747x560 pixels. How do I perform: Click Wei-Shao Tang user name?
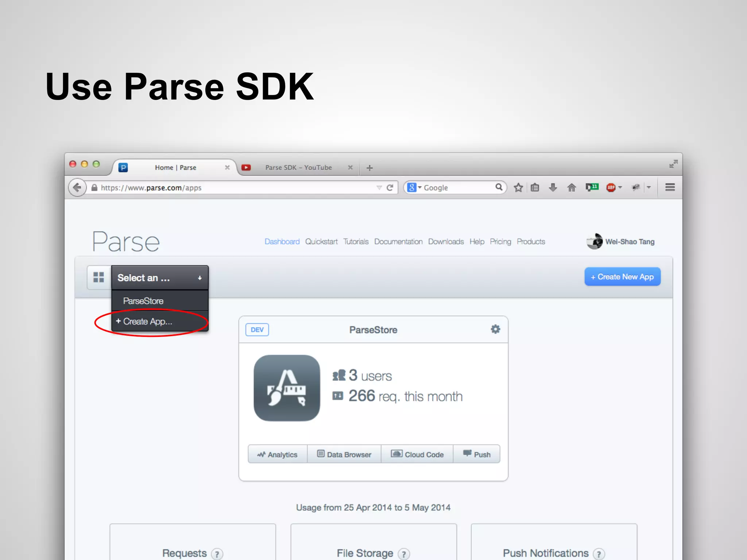(x=630, y=242)
